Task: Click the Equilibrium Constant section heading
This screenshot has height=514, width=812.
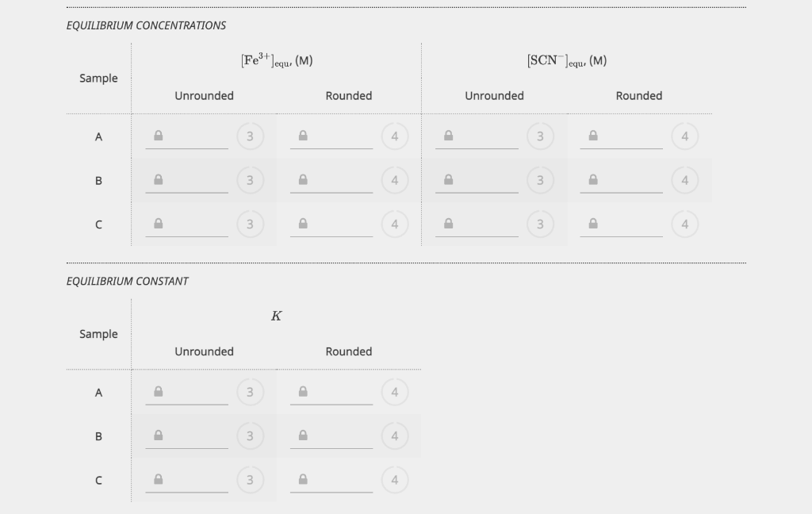Action: [x=128, y=282]
